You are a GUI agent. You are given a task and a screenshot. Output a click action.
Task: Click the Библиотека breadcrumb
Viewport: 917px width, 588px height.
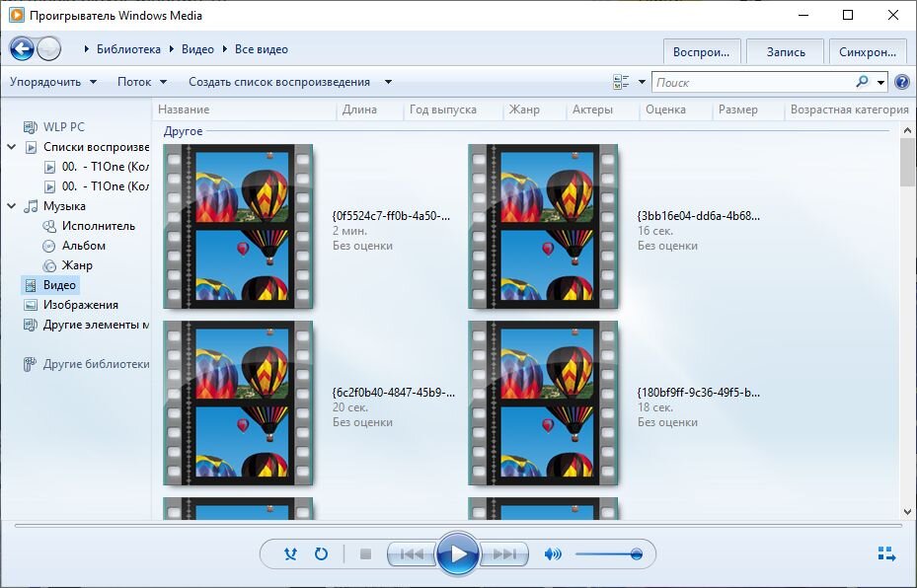128,49
